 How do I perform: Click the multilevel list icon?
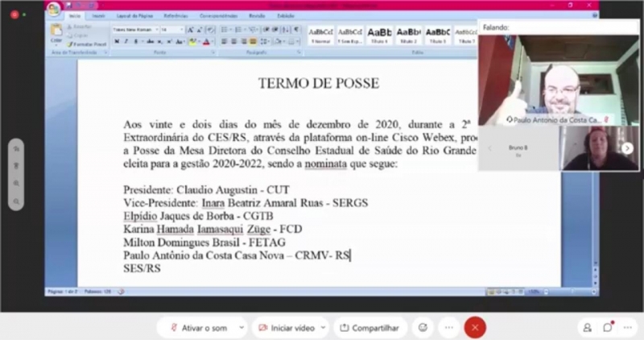(253, 30)
